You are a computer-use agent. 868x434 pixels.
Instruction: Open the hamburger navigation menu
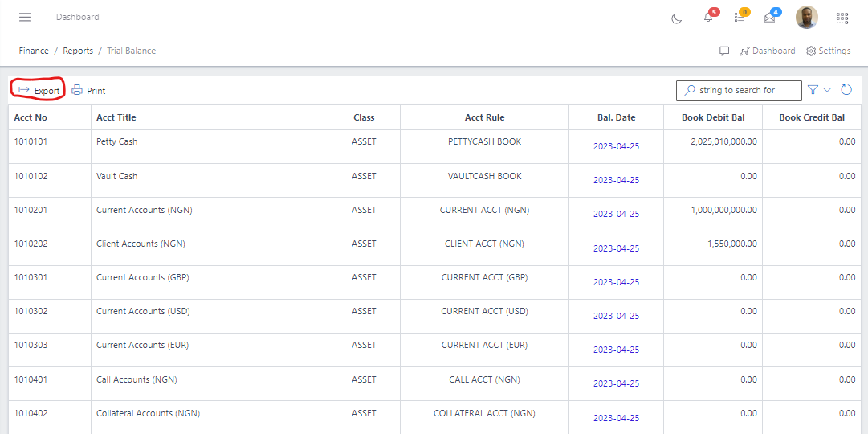click(25, 17)
